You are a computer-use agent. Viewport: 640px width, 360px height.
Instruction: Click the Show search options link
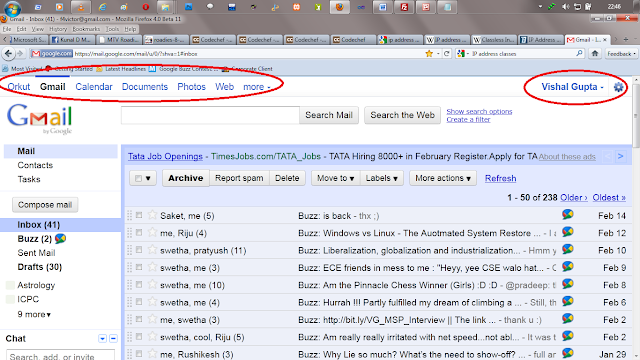click(479, 111)
